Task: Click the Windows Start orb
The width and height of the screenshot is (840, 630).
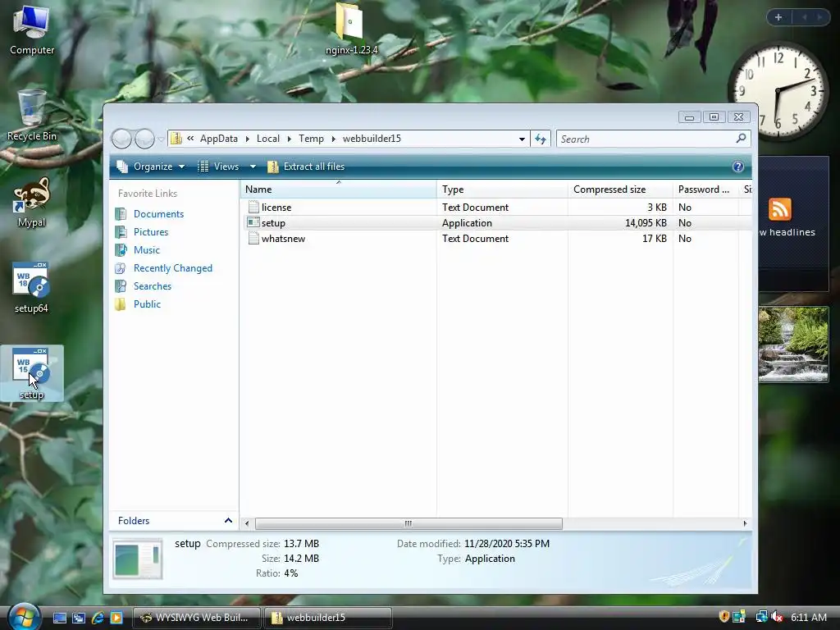Action: point(24,618)
